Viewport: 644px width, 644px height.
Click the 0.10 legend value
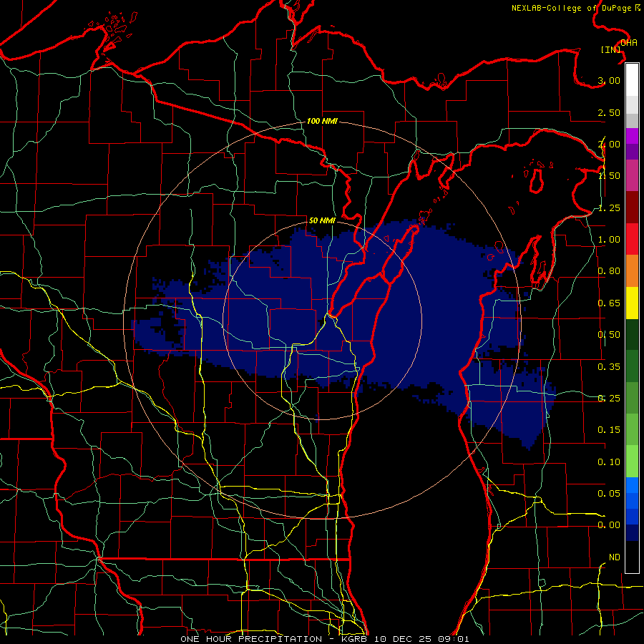[609, 462]
